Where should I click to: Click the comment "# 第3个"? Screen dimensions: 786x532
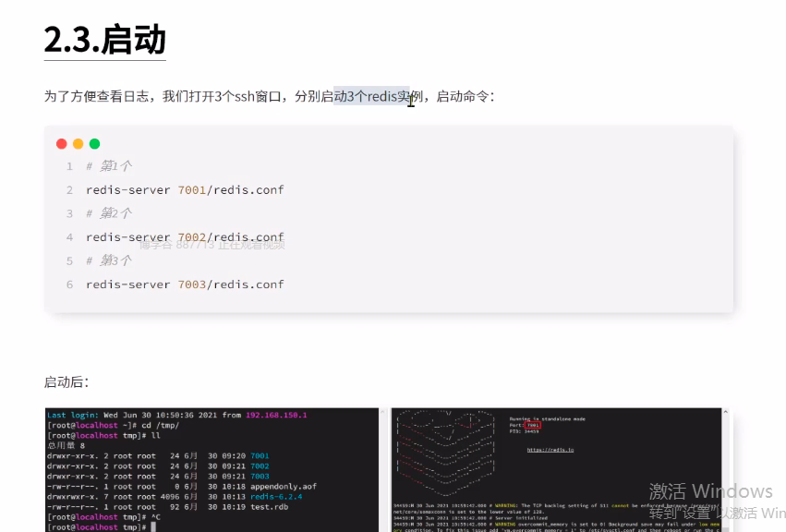pyautogui.click(x=109, y=260)
